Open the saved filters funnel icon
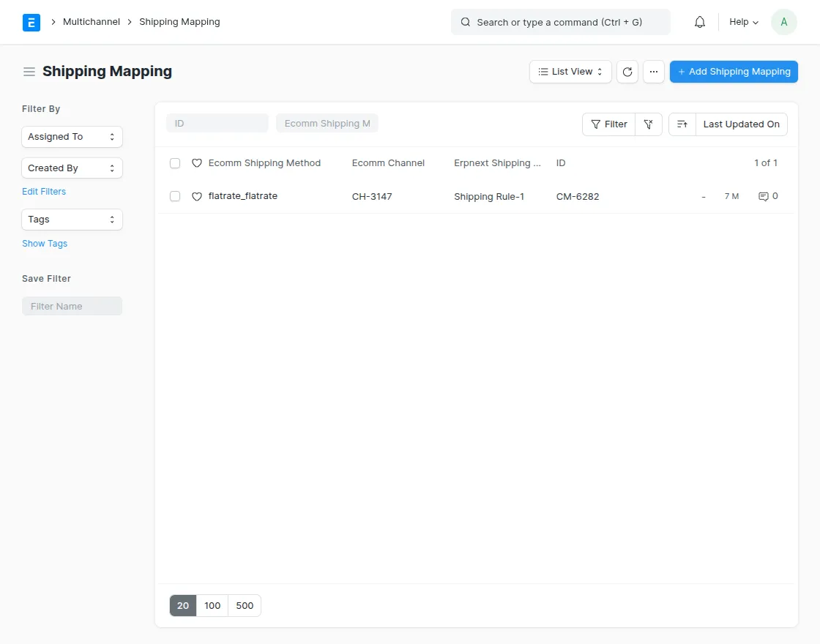This screenshot has width=820, height=644. point(649,124)
